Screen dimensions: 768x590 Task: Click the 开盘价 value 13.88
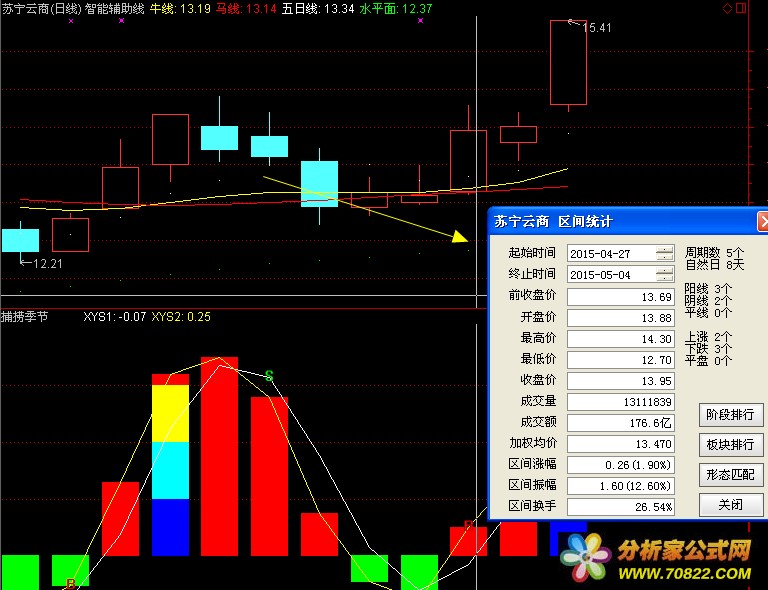pos(621,318)
